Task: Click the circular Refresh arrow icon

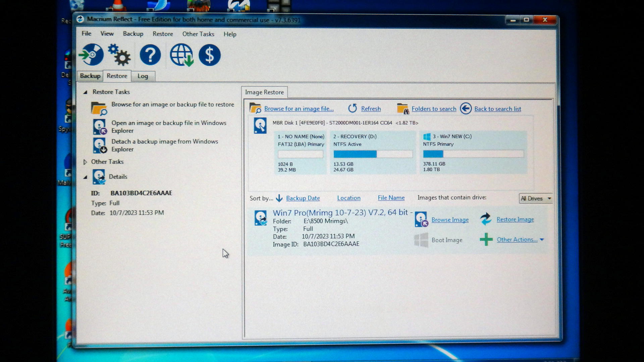Action: pyautogui.click(x=353, y=108)
